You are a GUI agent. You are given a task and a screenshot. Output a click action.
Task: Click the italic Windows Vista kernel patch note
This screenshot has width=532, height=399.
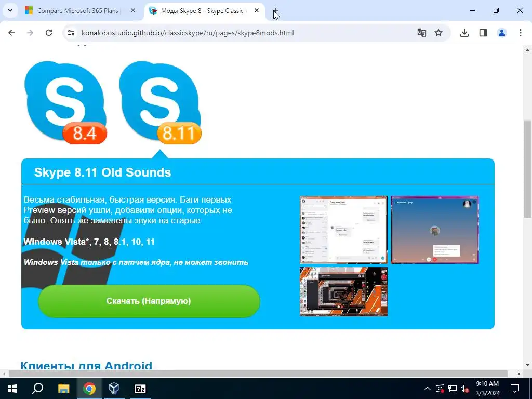(x=136, y=262)
